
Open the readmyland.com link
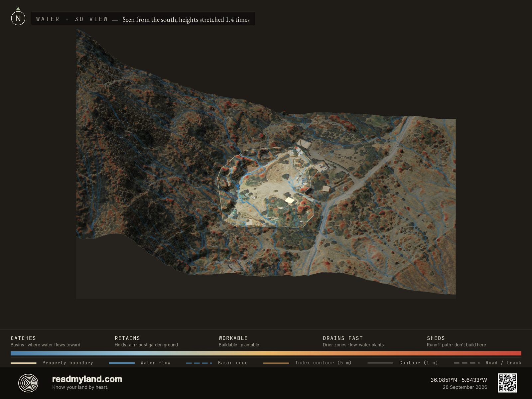[x=87, y=379]
